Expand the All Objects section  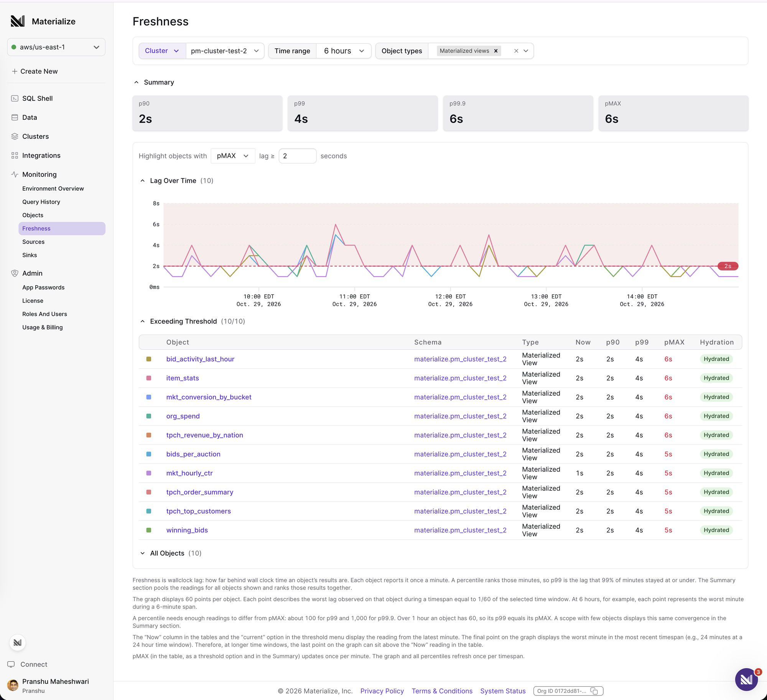[x=143, y=553]
